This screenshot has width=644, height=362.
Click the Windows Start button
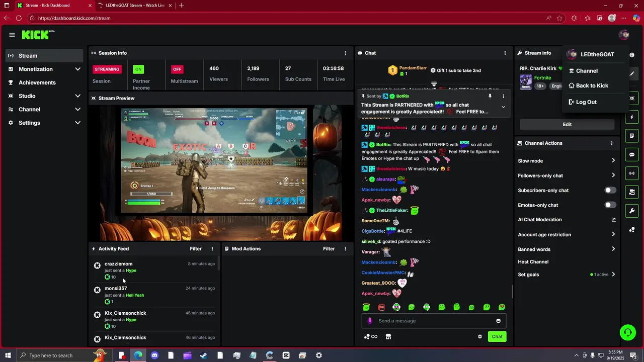7,355
